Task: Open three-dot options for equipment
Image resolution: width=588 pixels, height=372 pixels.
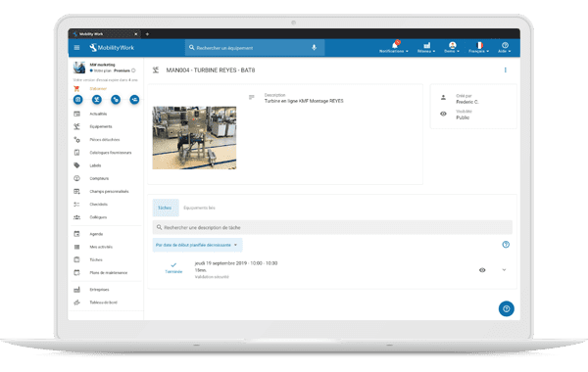Action: [x=505, y=70]
